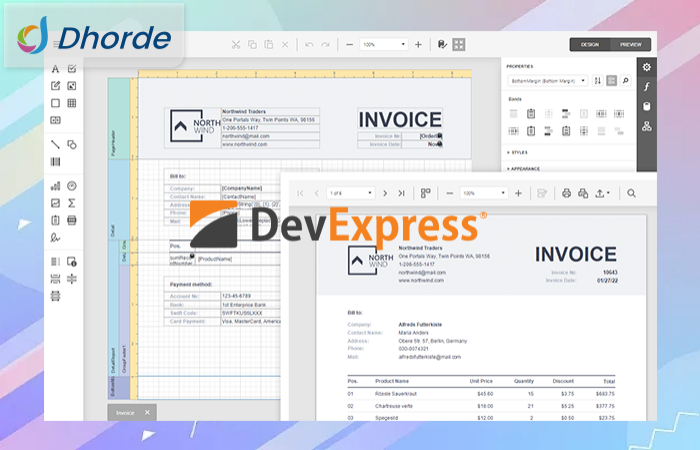Select the Invoice report tab
This screenshot has height=450, width=700.
click(x=125, y=412)
